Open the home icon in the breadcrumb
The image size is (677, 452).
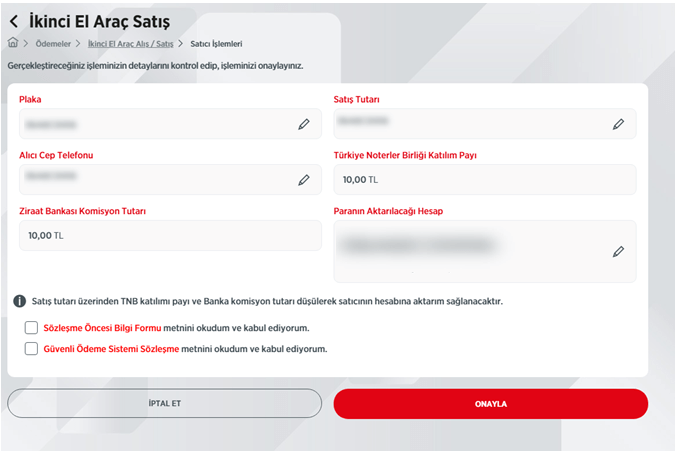coord(13,43)
